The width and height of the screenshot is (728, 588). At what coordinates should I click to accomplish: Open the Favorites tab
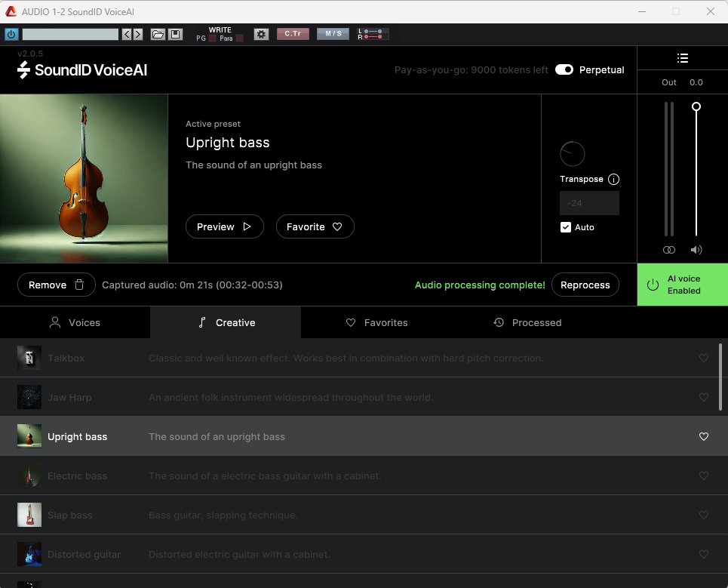(376, 322)
